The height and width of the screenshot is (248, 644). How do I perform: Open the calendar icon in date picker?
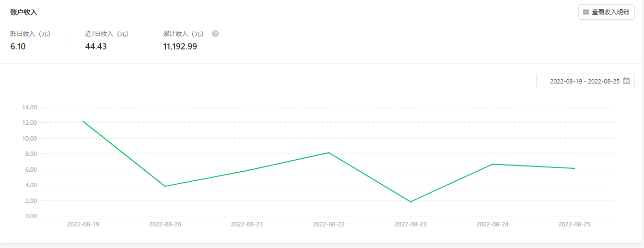pyautogui.click(x=626, y=81)
